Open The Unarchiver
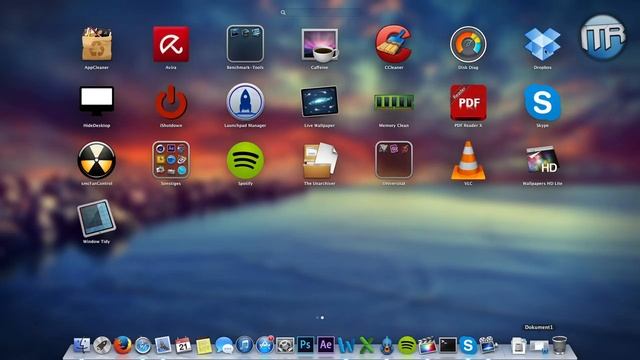This screenshot has height=360, width=640. [320, 160]
